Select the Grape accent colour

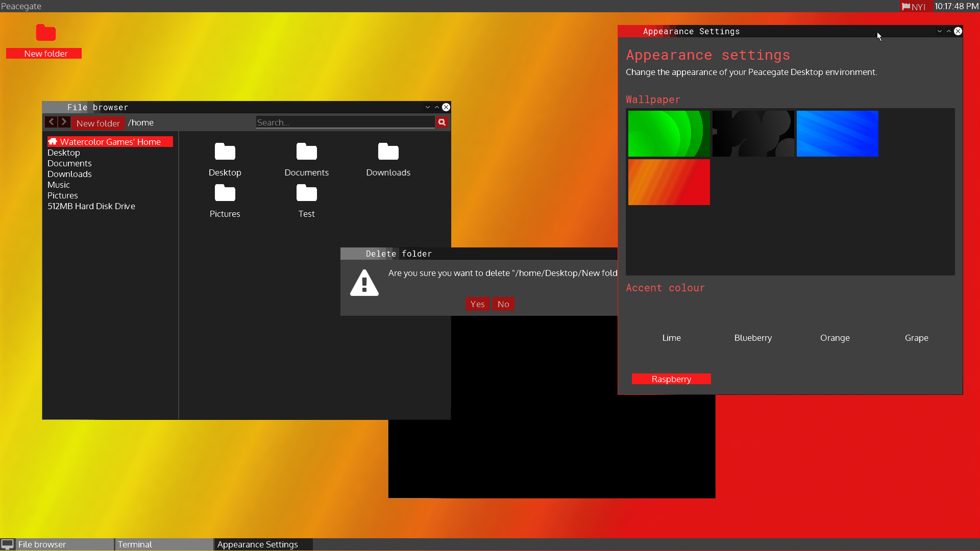tap(916, 338)
